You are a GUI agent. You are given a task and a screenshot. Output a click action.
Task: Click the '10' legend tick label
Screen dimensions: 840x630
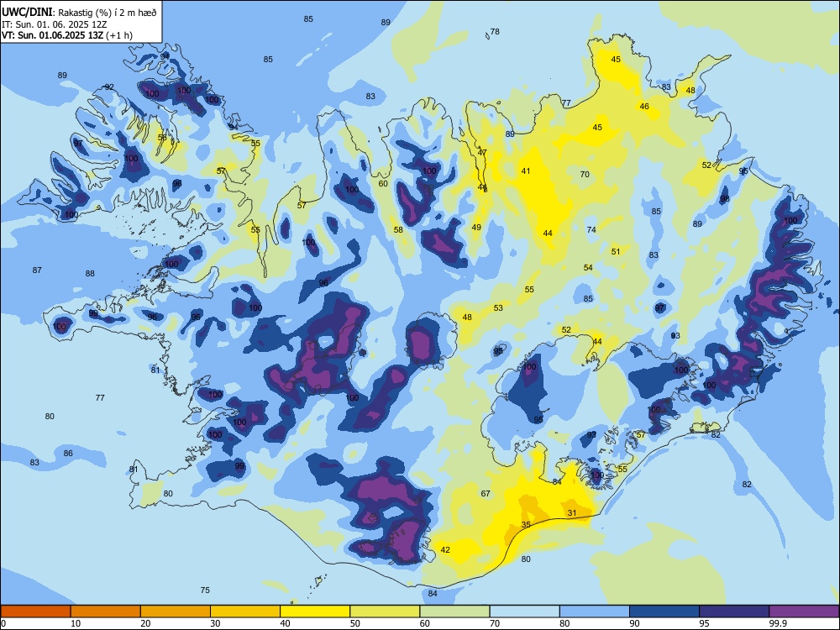click(76, 623)
